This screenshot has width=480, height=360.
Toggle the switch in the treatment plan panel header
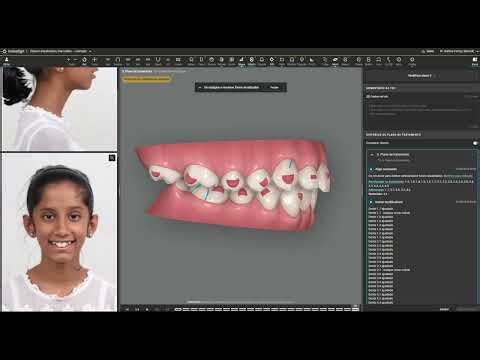tap(475, 143)
